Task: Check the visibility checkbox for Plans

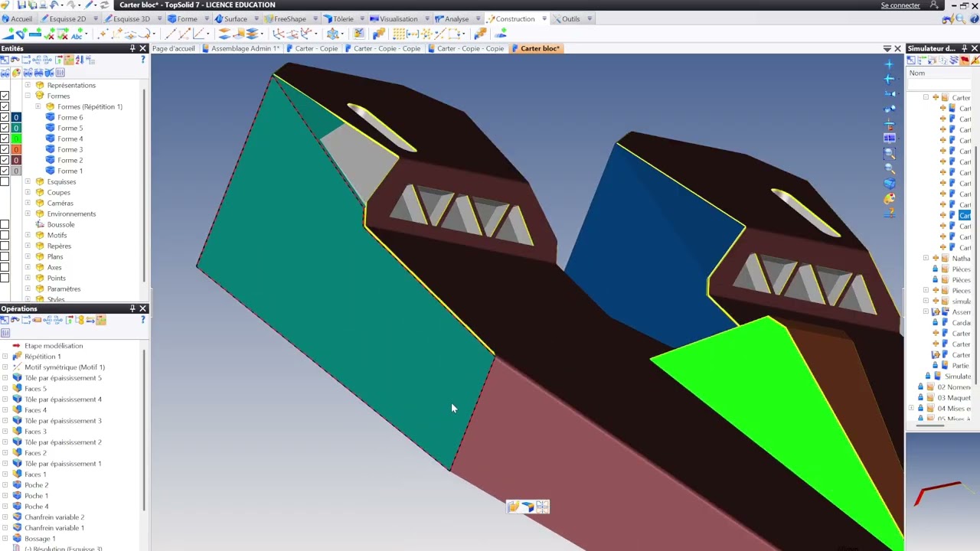Action: click(x=5, y=256)
